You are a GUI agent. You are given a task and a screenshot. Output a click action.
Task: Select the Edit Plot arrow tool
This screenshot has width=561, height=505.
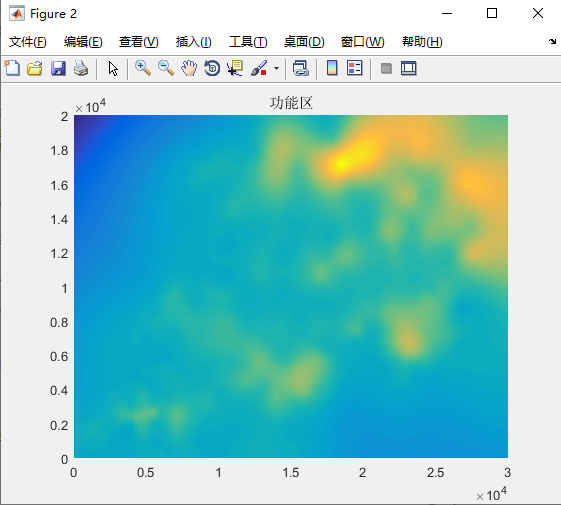(x=113, y=68)
